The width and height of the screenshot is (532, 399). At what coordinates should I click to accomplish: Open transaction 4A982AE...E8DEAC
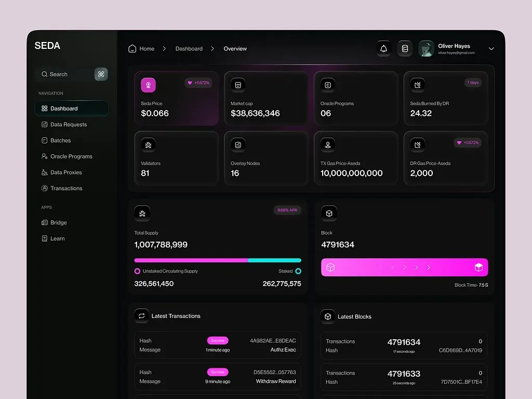point(218,345)
